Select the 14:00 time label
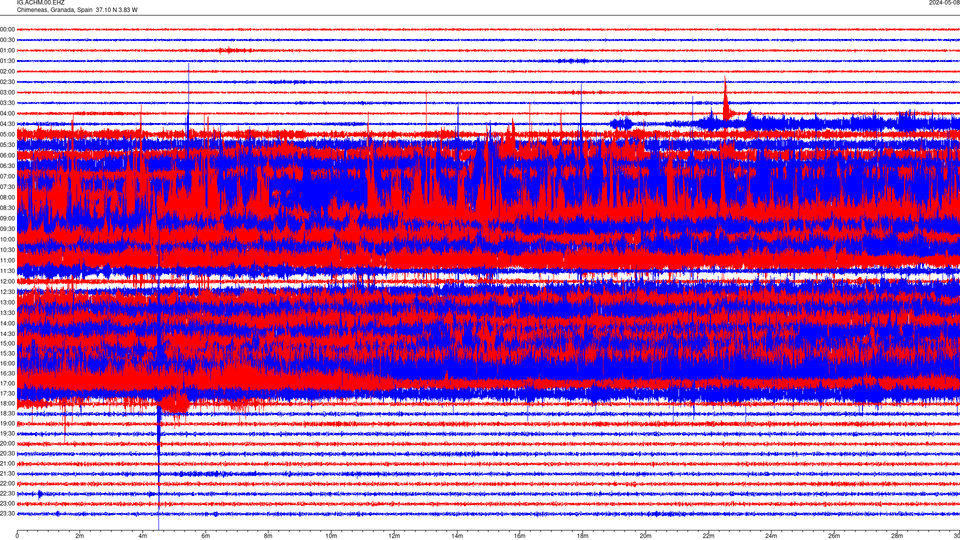Screen dimensions: 960x540 7,323
